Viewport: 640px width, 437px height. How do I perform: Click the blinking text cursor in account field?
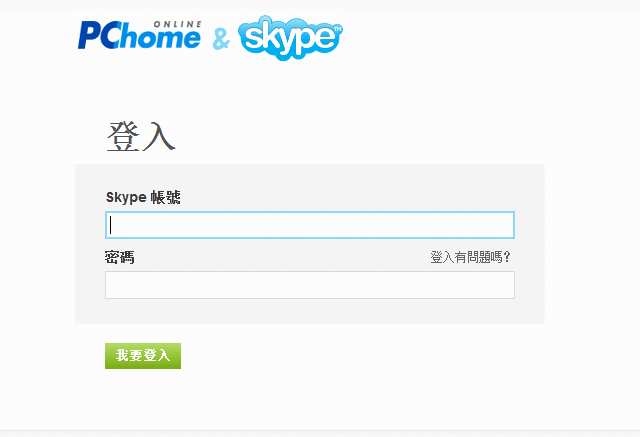coord(111,225)
